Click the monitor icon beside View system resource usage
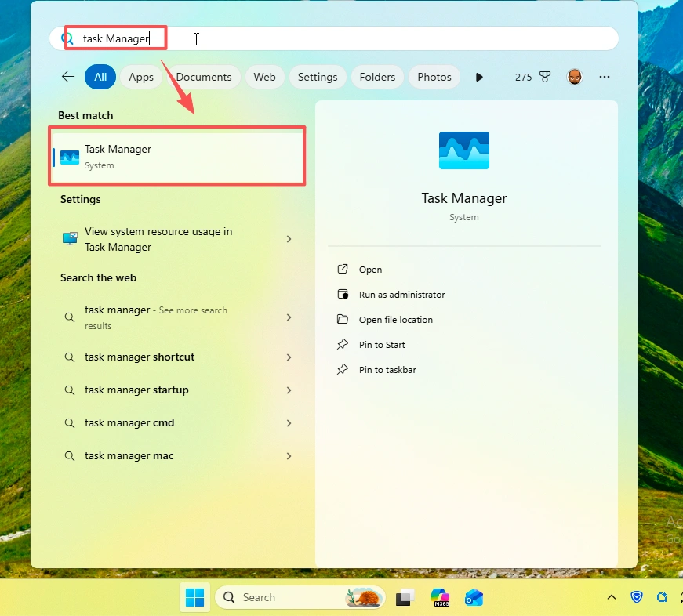The width and height of the screenshot is (683, 616). click(x=70, y=238)
